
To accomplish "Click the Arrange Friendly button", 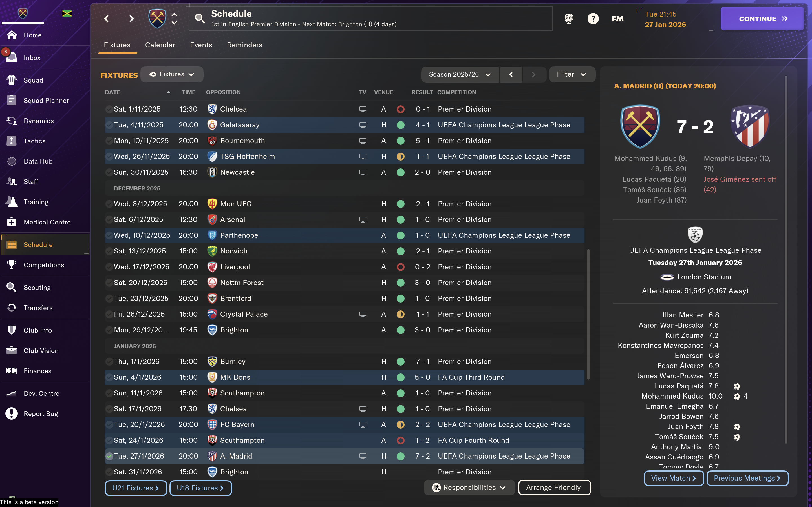I will [x=554, y=488].
